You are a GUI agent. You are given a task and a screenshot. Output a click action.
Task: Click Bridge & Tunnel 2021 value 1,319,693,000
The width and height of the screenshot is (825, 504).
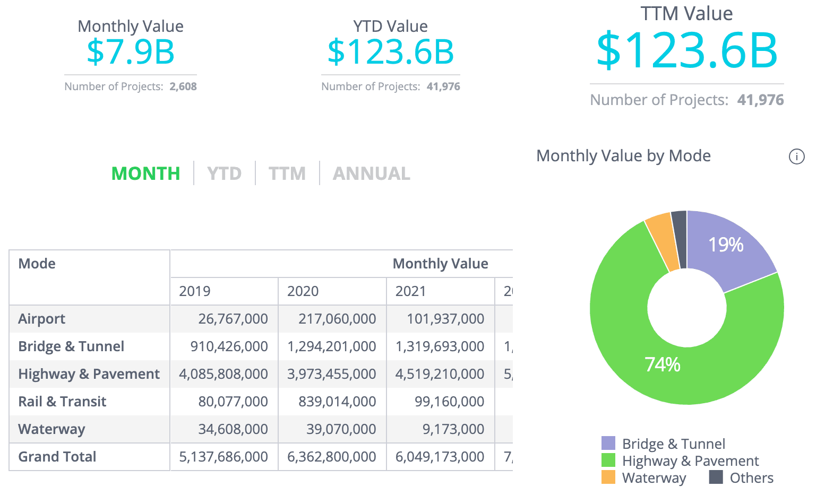click(440, 346)
